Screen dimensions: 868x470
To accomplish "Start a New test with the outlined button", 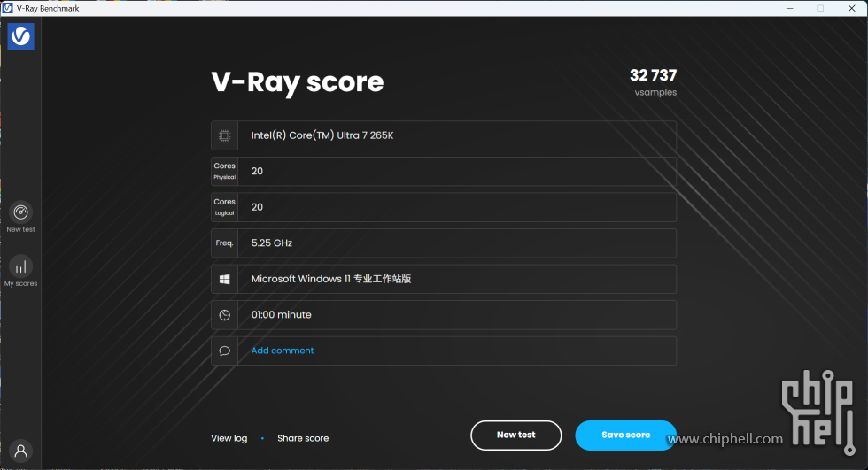I will (515, 435).
